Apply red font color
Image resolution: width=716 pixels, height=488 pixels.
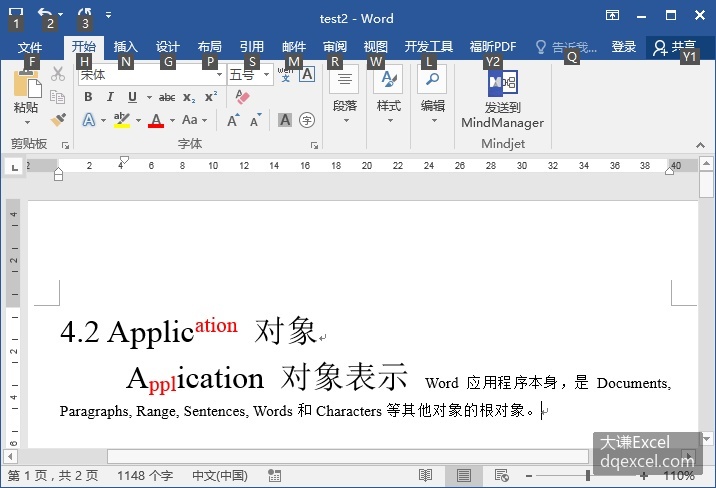click(x=156, y=121)
